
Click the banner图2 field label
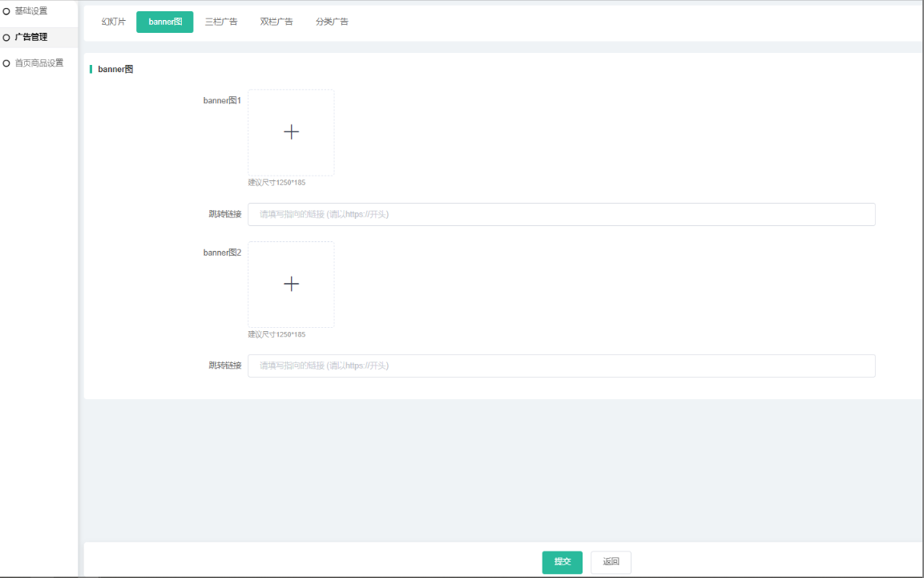[x=222, y=253]
